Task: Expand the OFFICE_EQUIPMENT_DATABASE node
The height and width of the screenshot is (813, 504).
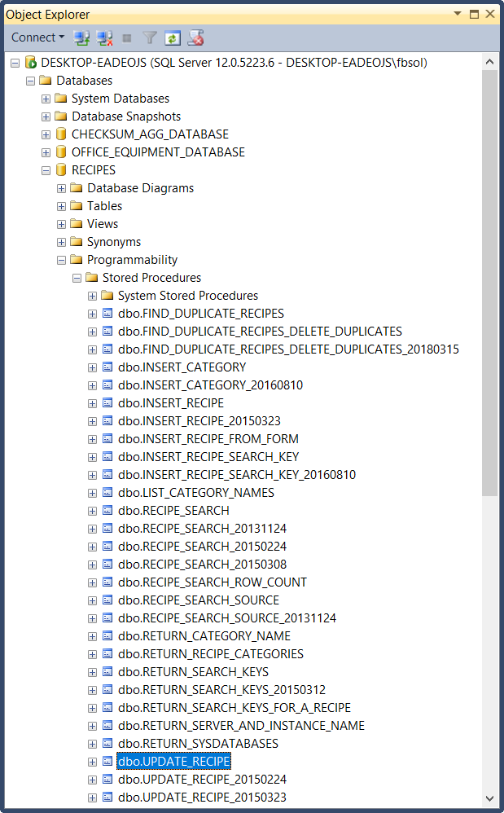Action: tap(46, 153)
